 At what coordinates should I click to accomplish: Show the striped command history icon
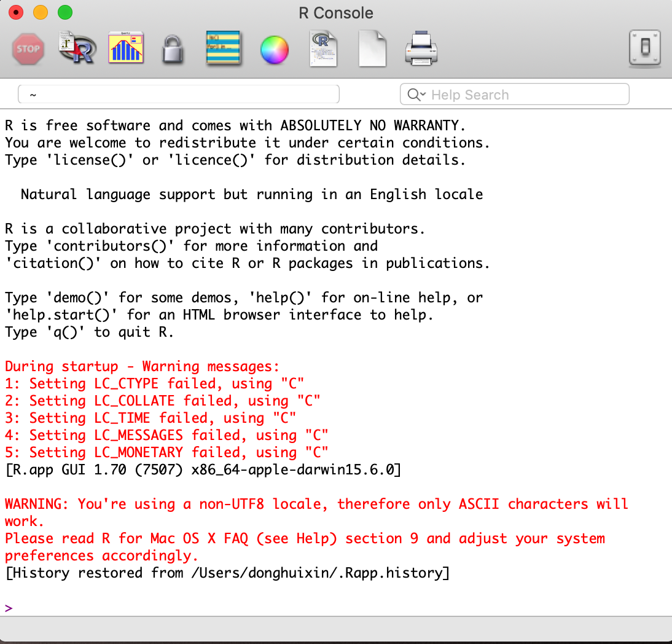click(223, 47)
